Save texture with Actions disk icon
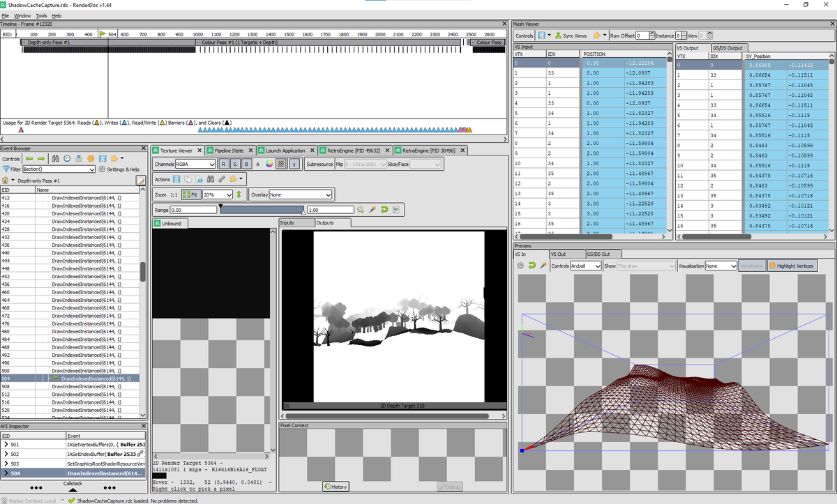The width and height of the screenshot is (837, 504). 176,179
